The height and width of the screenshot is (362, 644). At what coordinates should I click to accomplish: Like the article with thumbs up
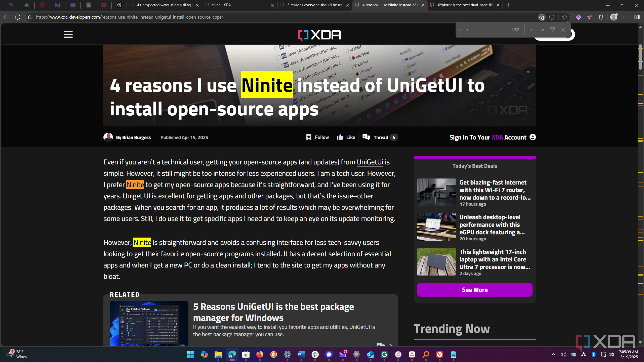346,137
